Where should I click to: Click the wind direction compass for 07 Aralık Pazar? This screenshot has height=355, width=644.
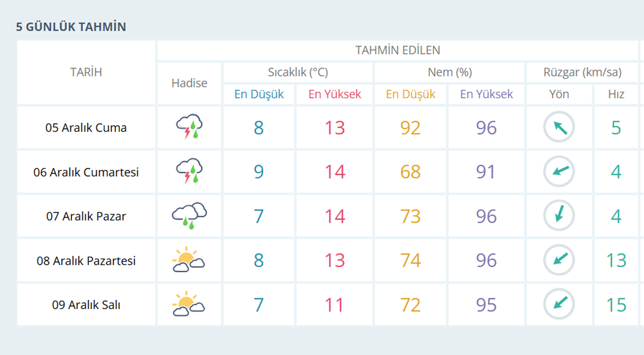[x=559, y=216]
